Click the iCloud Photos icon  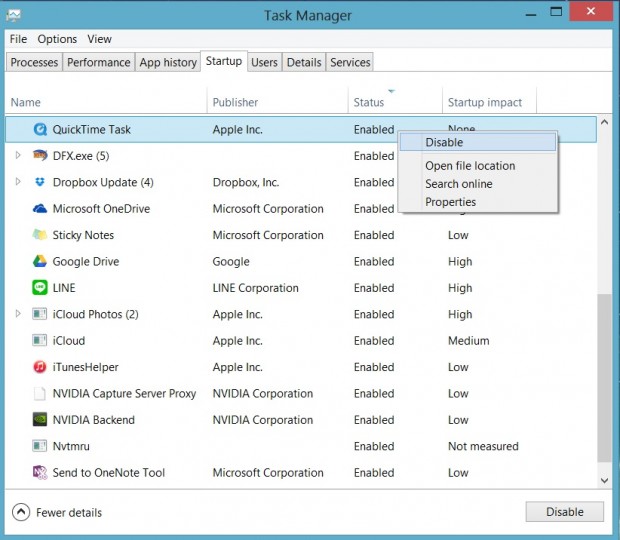(x=40, y=314)
